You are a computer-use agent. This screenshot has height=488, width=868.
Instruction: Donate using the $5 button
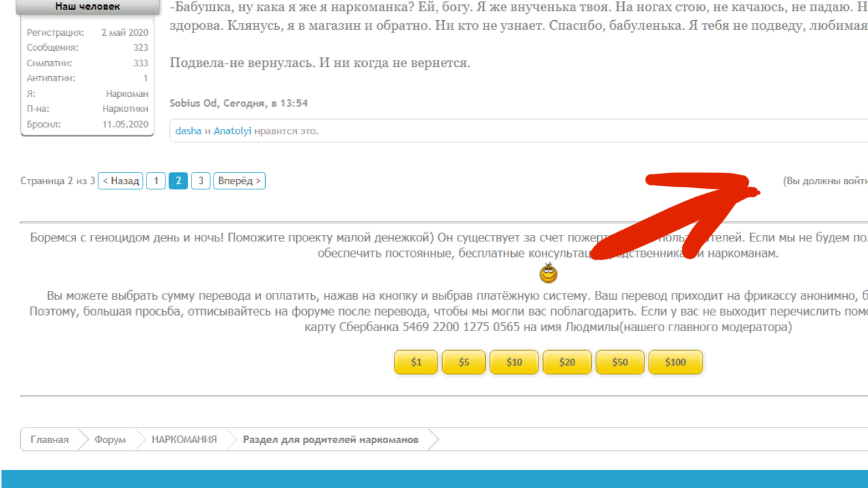point(464,362)
